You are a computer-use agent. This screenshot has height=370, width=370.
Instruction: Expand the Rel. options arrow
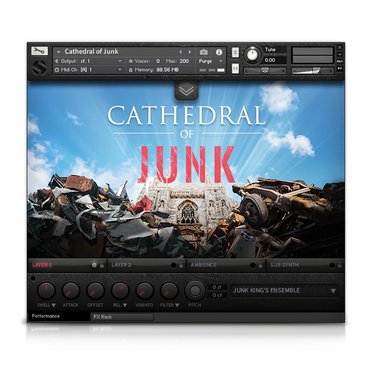125,305
